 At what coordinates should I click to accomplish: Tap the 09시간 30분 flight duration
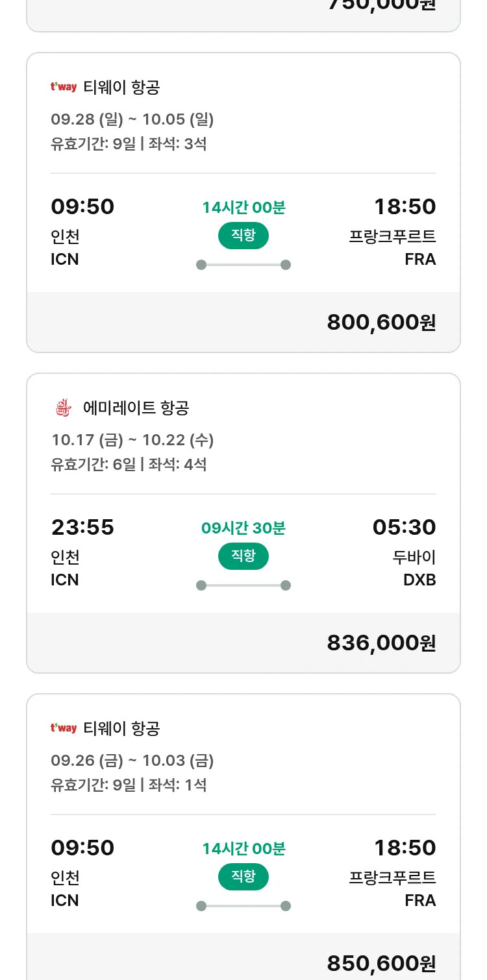(x=243, y=528)
